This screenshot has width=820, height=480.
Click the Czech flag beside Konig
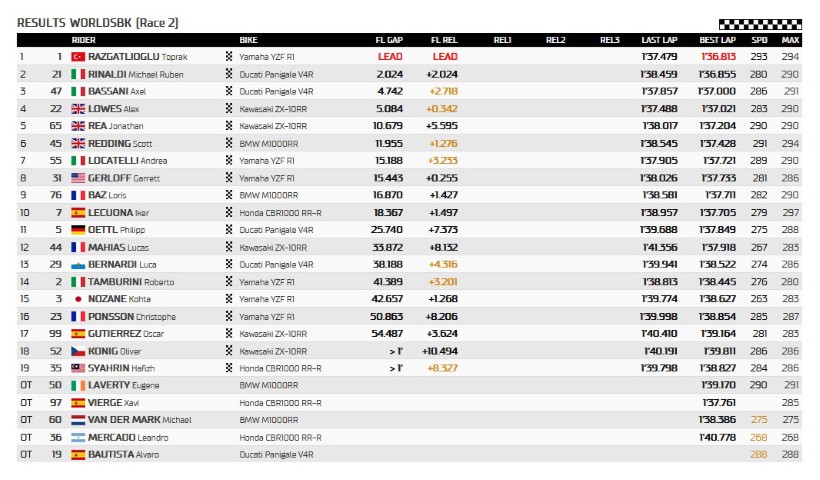pyautogui.click(x=78, y=350)
